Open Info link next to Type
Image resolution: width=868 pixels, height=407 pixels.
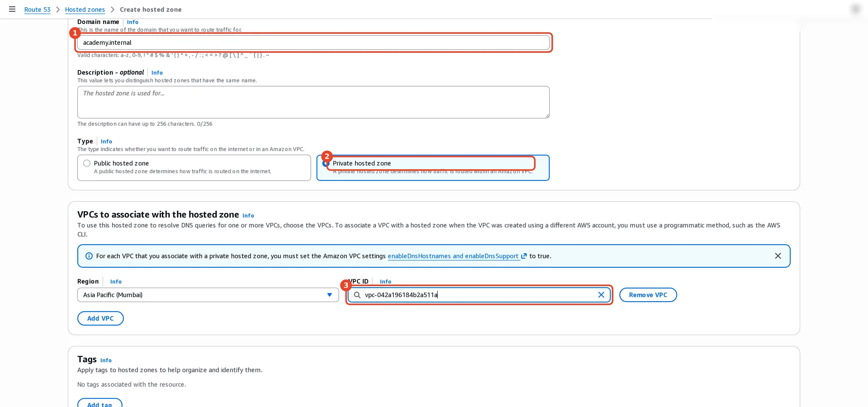click(x=106, y=142)
